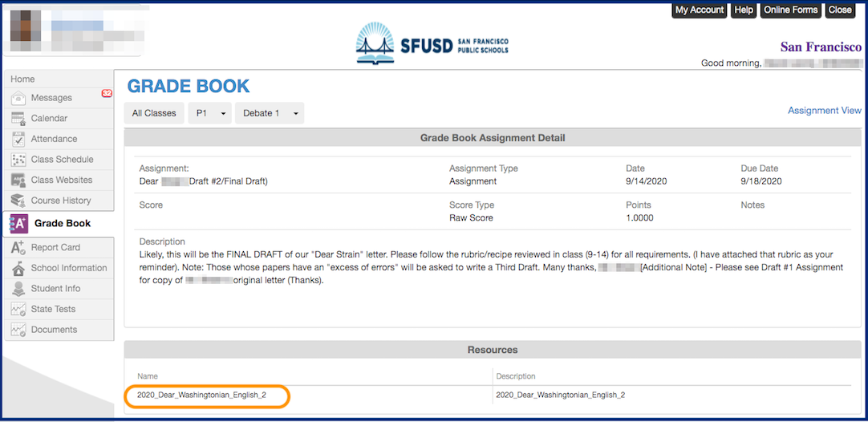
Task: Open the Online Forms button
Action: (x=790, y=10)
